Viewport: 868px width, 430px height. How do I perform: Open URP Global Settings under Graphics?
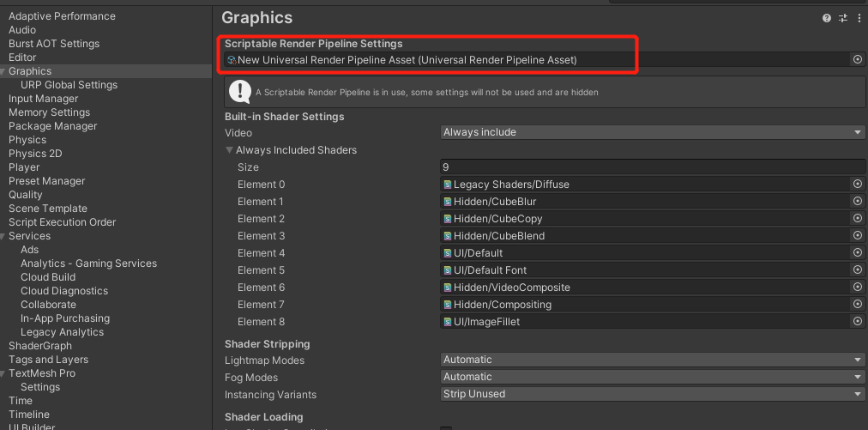coord(69,85)
